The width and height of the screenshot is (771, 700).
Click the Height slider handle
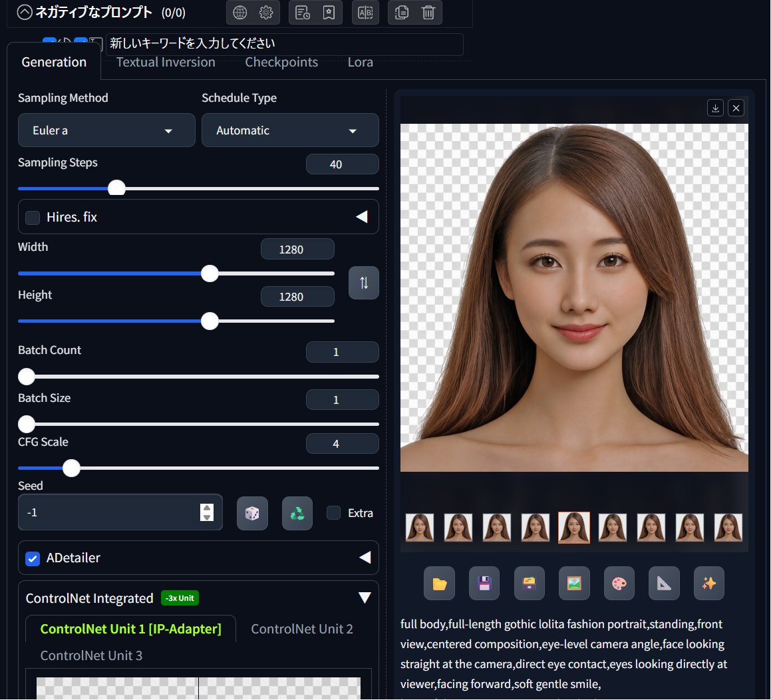210,321
